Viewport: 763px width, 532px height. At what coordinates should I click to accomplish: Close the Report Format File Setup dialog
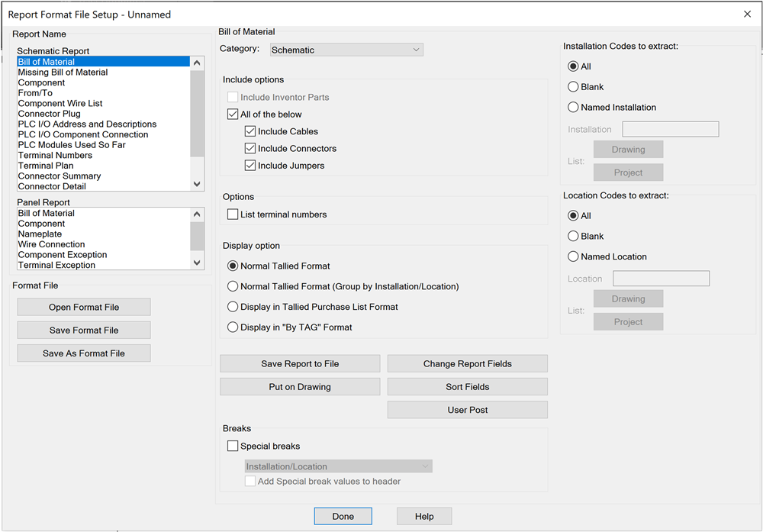[748, 14]
